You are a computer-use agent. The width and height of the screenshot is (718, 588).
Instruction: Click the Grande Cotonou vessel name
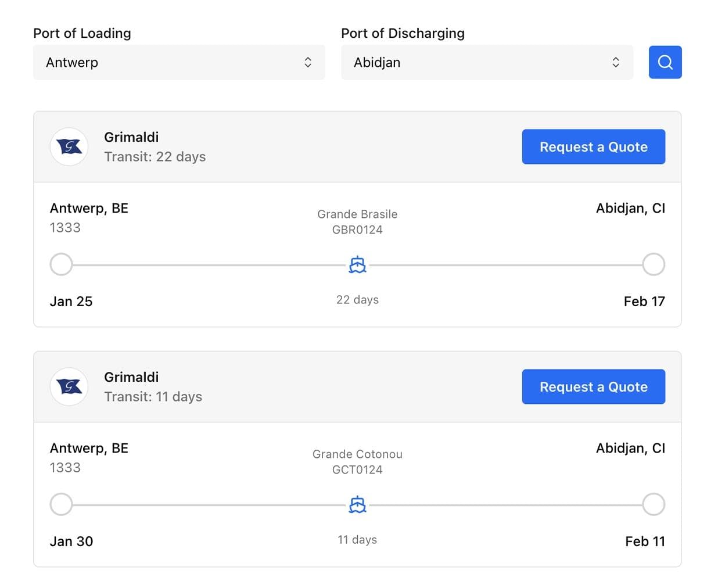point(357,454)
